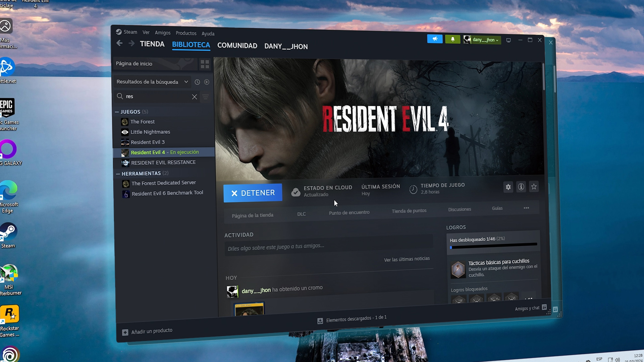Add game to favorites with star icon
The height and width of the screenshot is (362, 644).
(x=534, y=186)
